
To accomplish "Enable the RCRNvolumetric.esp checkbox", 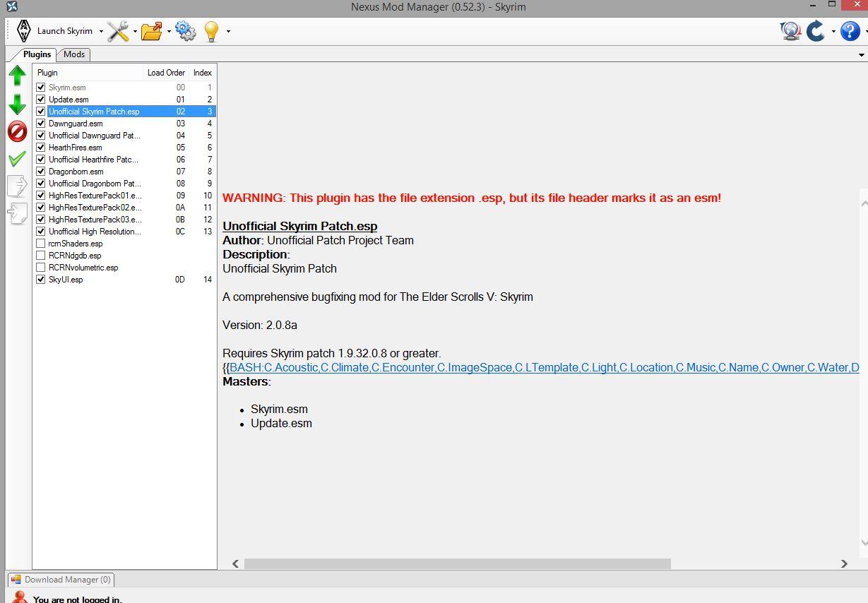I will (x=41, y=268).
